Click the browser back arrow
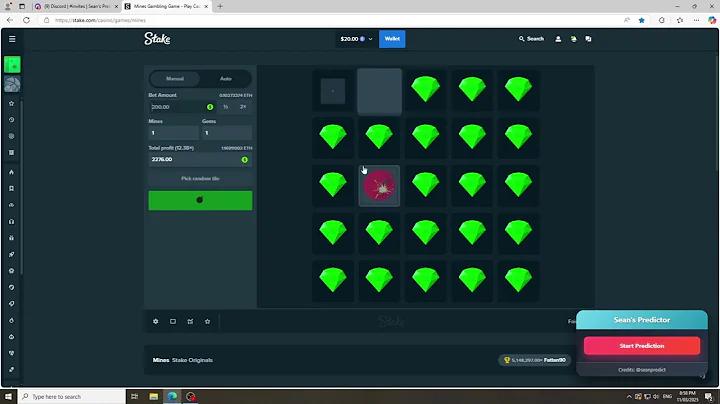This screenshot has height=404, width=720. [x=10, y=20]
